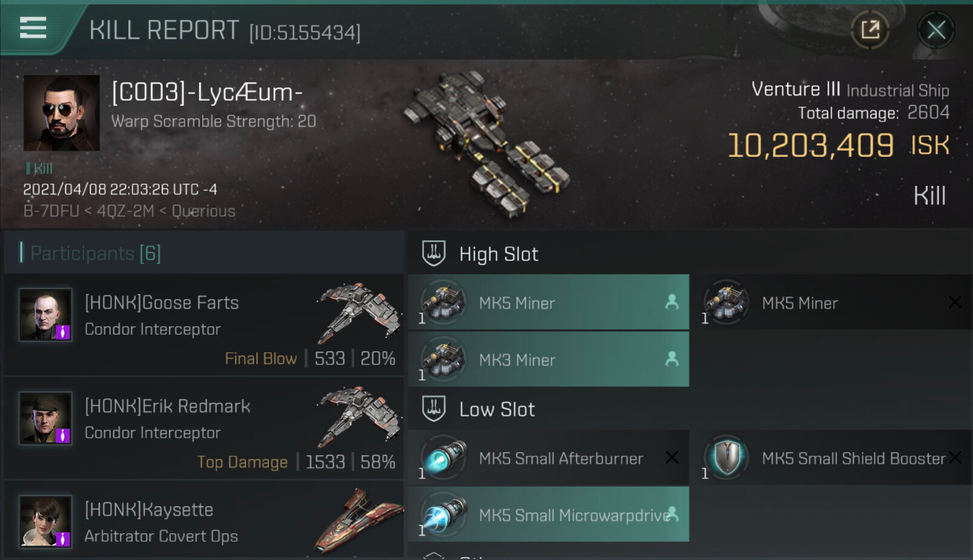Click person icon on looted MK5 Miner
This screenshot has height=560, width=973.
point(671,302)
